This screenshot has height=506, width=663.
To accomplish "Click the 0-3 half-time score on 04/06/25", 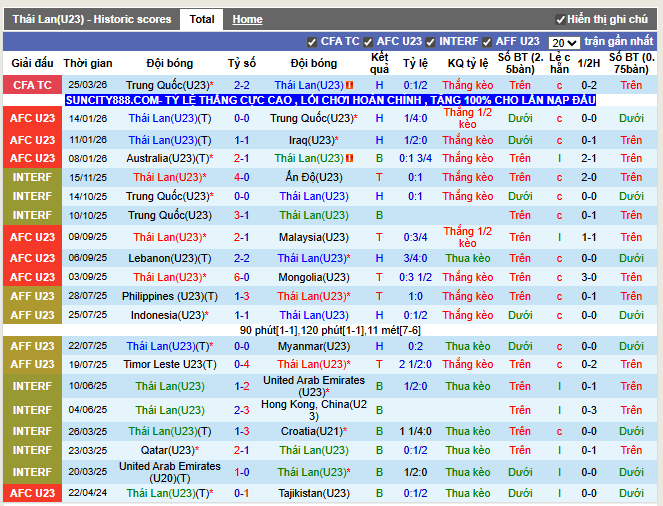I will click(x=589, y=410).
